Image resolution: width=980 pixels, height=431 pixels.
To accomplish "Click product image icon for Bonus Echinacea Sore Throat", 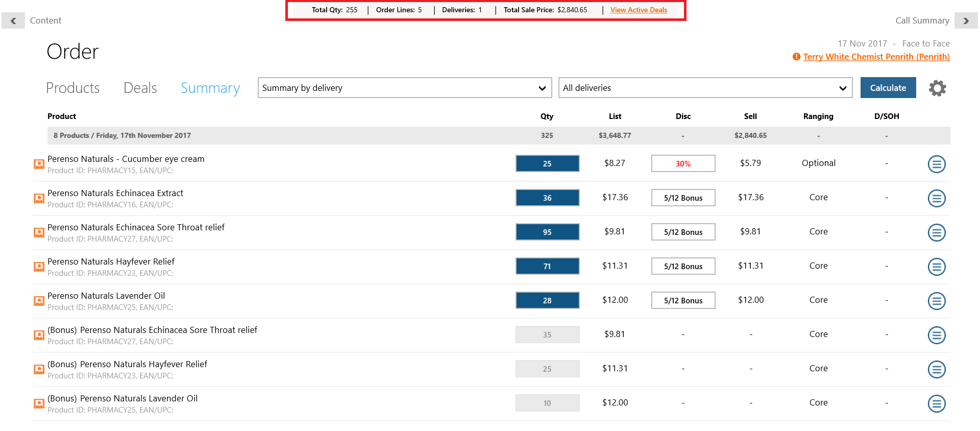I will click(x=39, y=335).
